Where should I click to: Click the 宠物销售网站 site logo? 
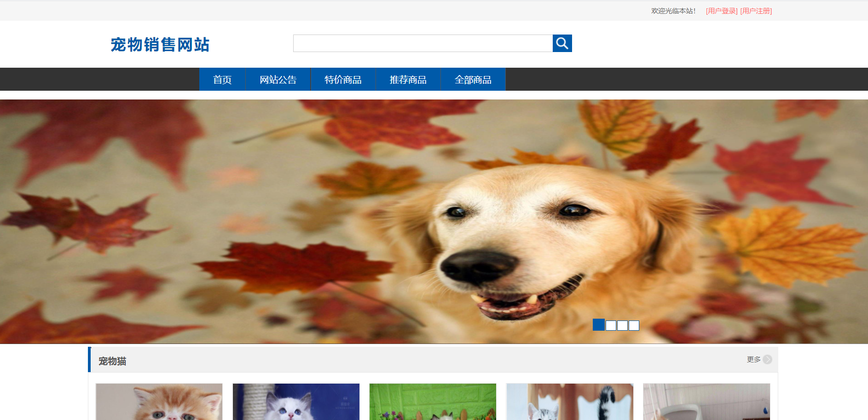(160, 45)
